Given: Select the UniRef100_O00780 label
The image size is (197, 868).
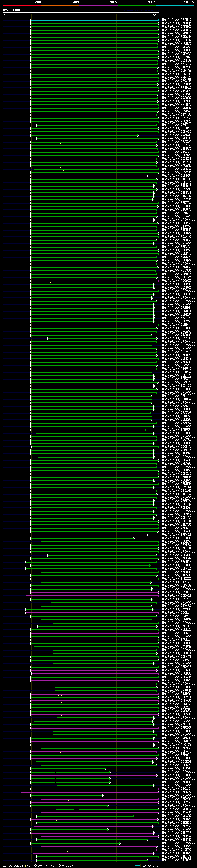Looking at the screenshot, I should 177,440.
